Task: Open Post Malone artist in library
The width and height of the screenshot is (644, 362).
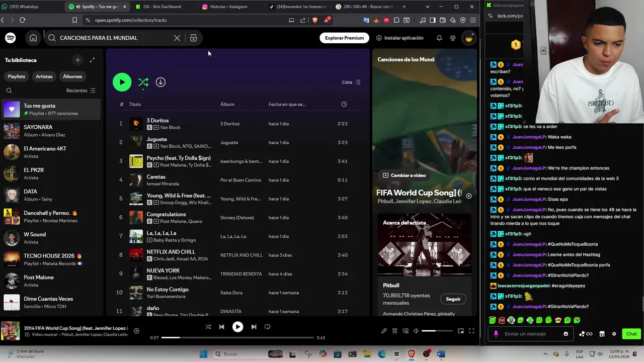Action: (51, 281)
